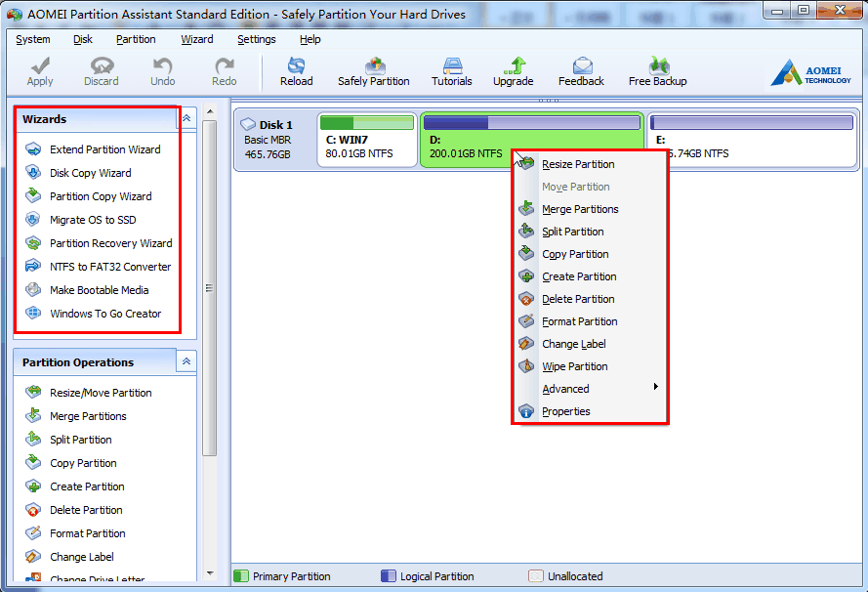Click Windows To Go Creator icon
This screenshot has height=592, width=868.
(33, 313)
